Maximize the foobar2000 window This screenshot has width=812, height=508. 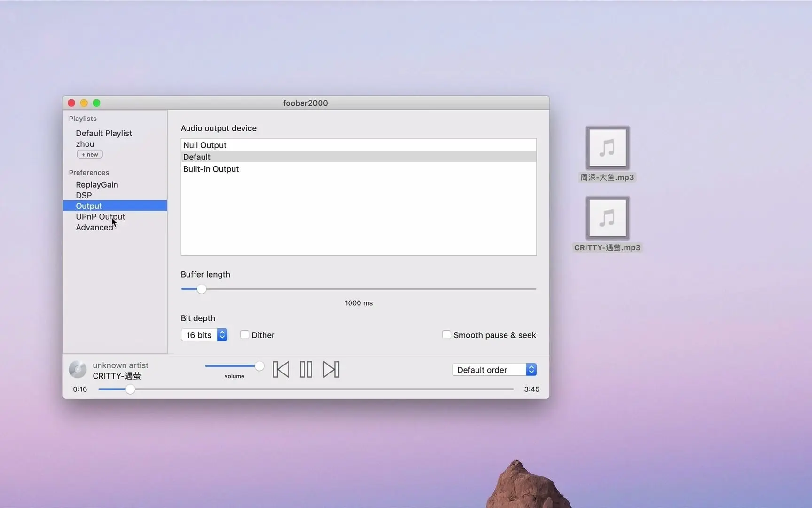click(96, 103)
